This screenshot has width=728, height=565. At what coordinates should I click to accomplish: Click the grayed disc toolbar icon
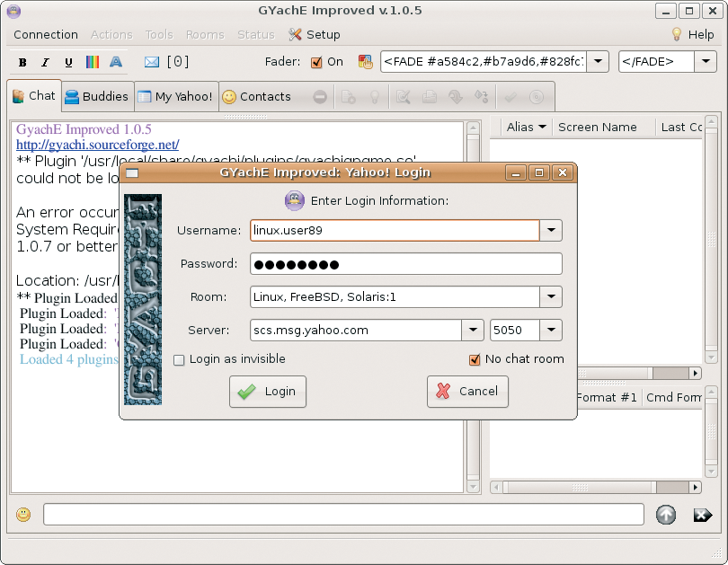pyautogui.click(x=537, y=97)
